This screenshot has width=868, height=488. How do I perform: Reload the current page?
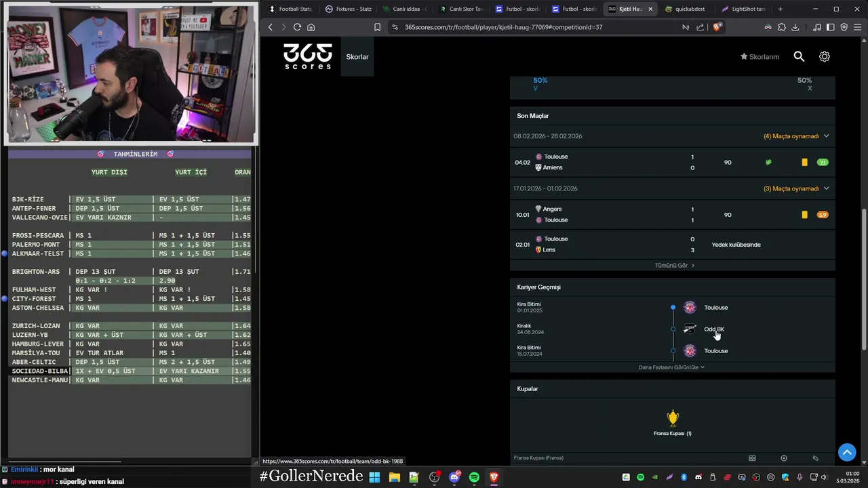click(297, 27)
